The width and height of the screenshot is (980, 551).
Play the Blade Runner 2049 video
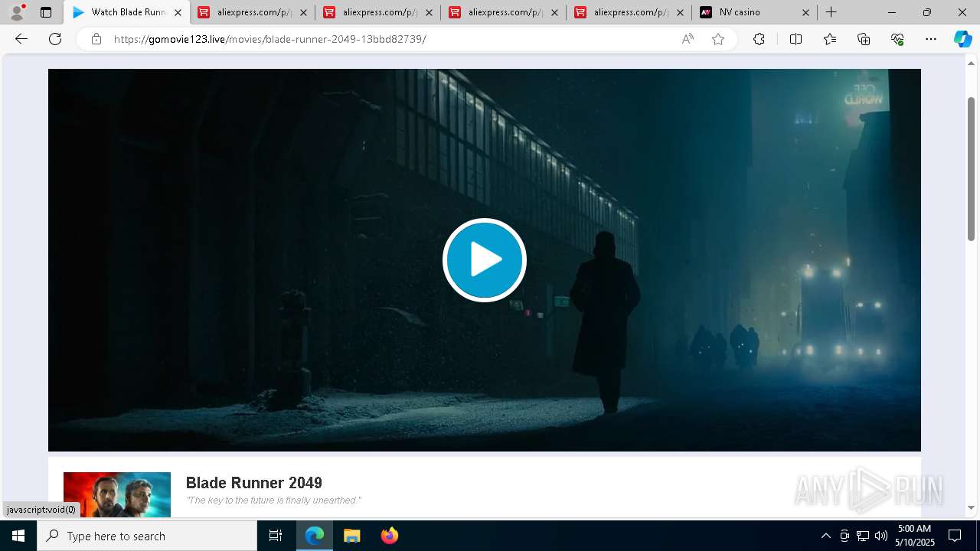(484, 260)
